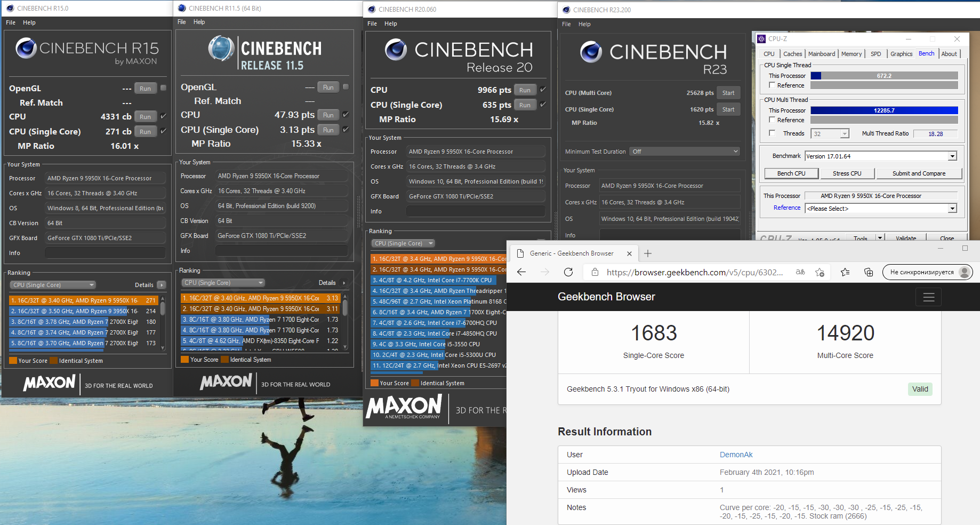Open the Geekbench Browser hamburger menu
Image resolution: width=980 pixels, height=525 pixels.
(929, 297)
